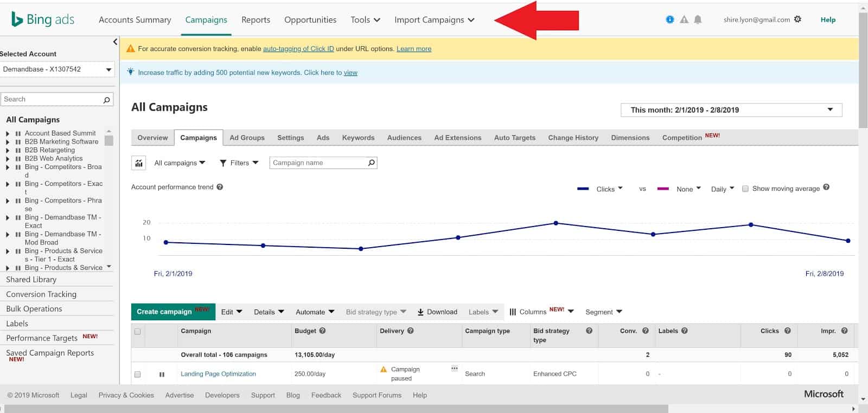Check the Landing Page Optimization row checkbox
868x413 pixels.
pyautogui.click(x=137, y=375)
